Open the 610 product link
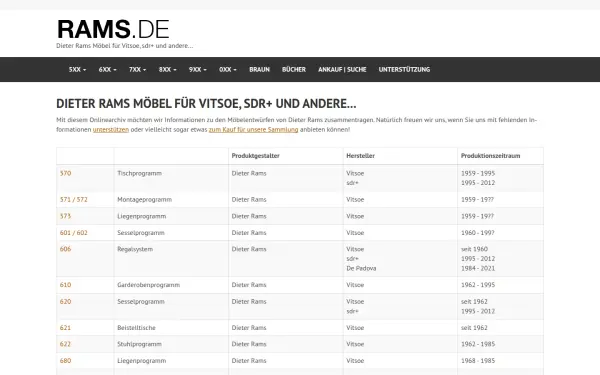Image resolution: width=600 pixels, height=375 pixels. [x=65, y=285]
